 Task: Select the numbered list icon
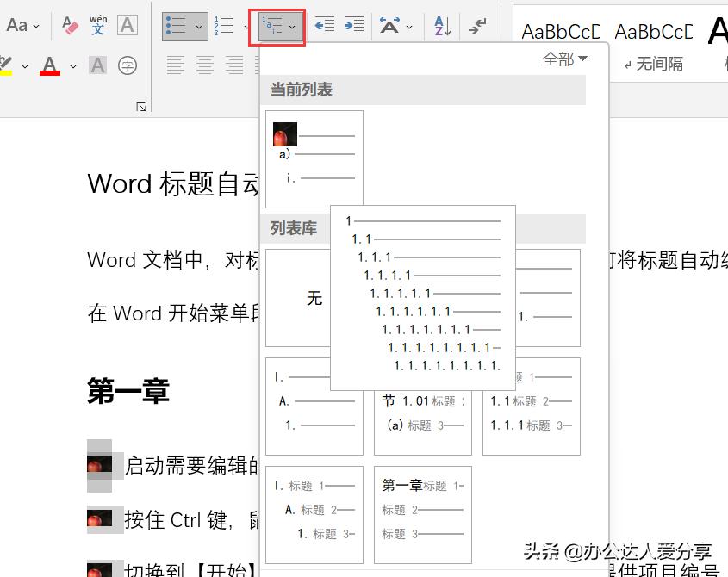coord(222,25)
